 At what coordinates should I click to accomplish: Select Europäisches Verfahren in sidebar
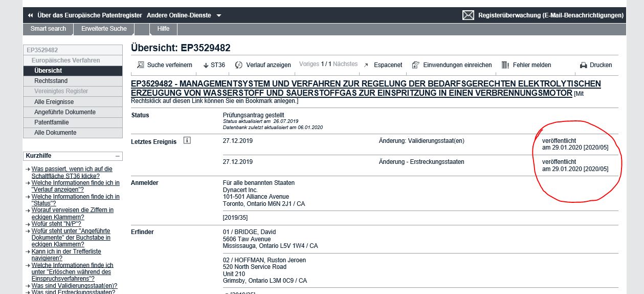pyautogui.click(x=73, y=60)
